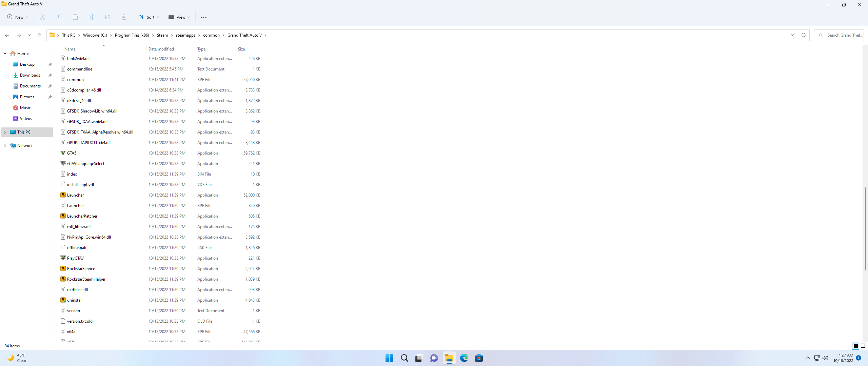This screenshot has height=366, width=868.
Task: Click the steamapps breadcrumb link
Action: (x=185, y=35)
